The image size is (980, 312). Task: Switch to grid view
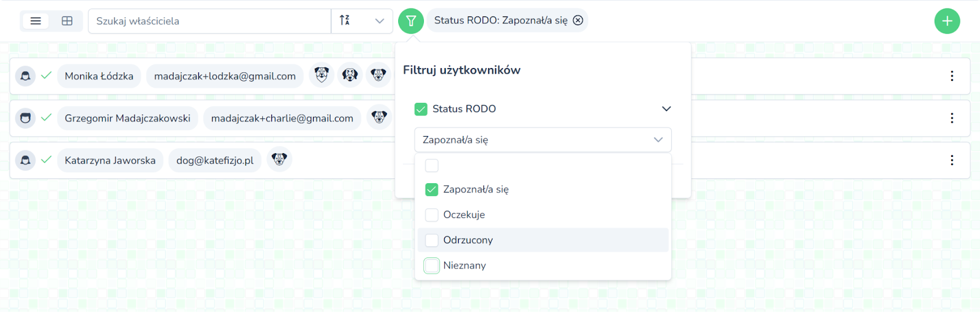coord(67,21)
